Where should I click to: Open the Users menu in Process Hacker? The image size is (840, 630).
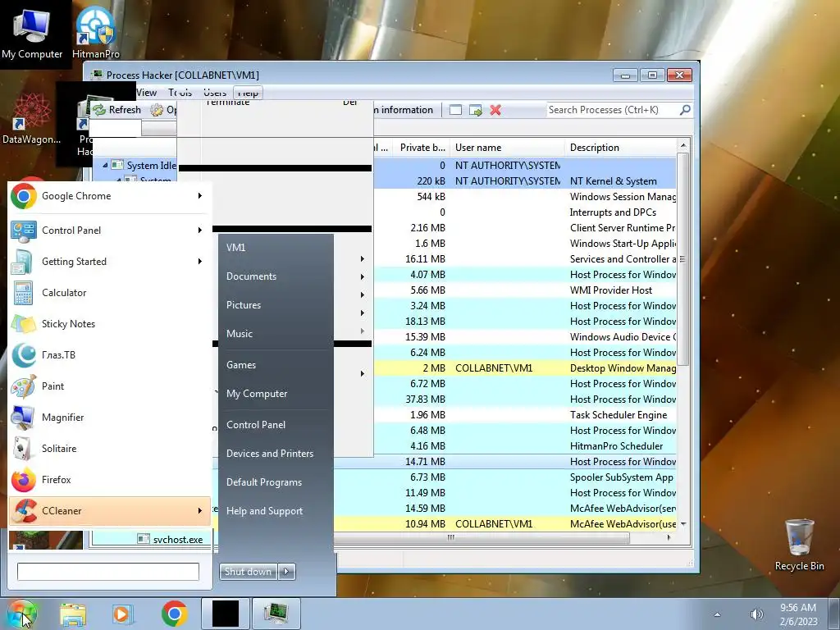[215, 93]
